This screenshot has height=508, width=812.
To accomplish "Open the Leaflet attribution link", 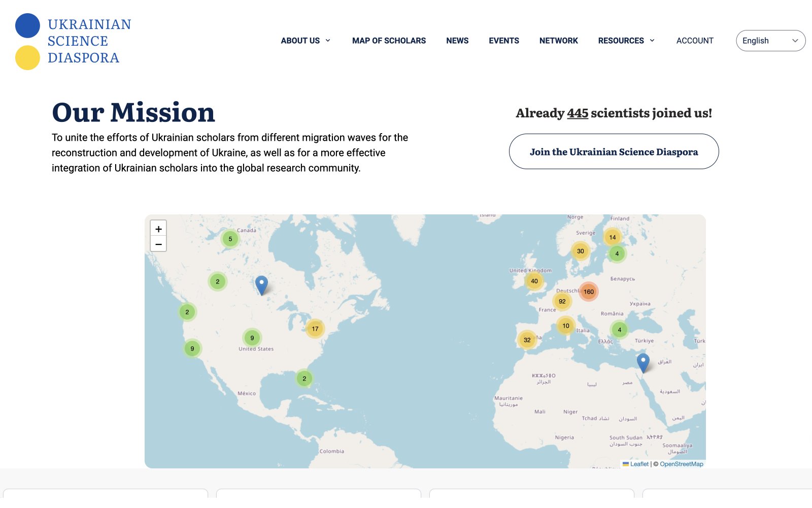I will (x=636, y=464).
